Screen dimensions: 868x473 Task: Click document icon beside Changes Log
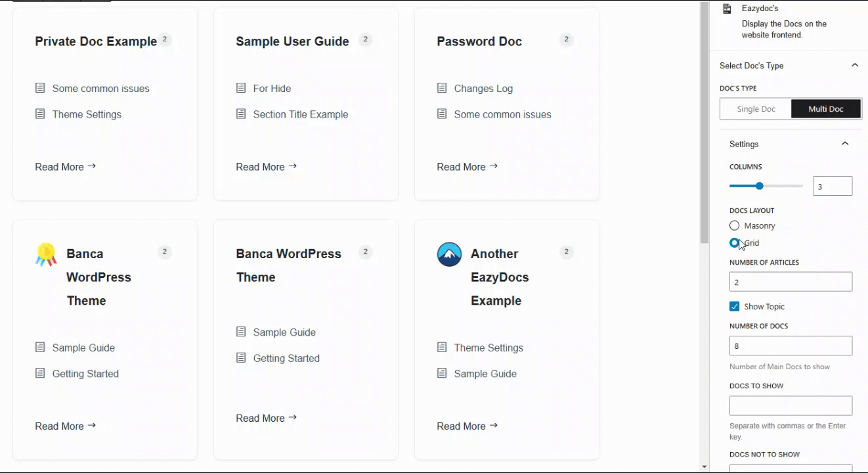click(442, 88)
